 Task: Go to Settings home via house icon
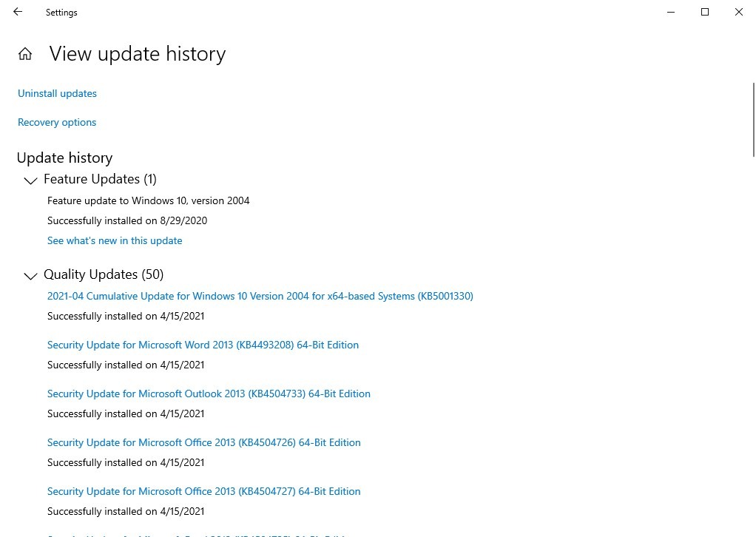pyautogui.click(x=25, y=54)
